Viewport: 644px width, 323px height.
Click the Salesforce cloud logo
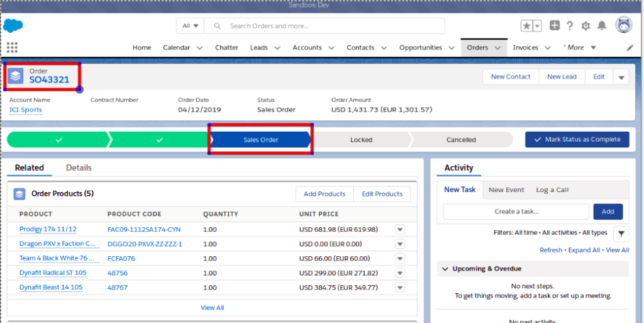13,26
